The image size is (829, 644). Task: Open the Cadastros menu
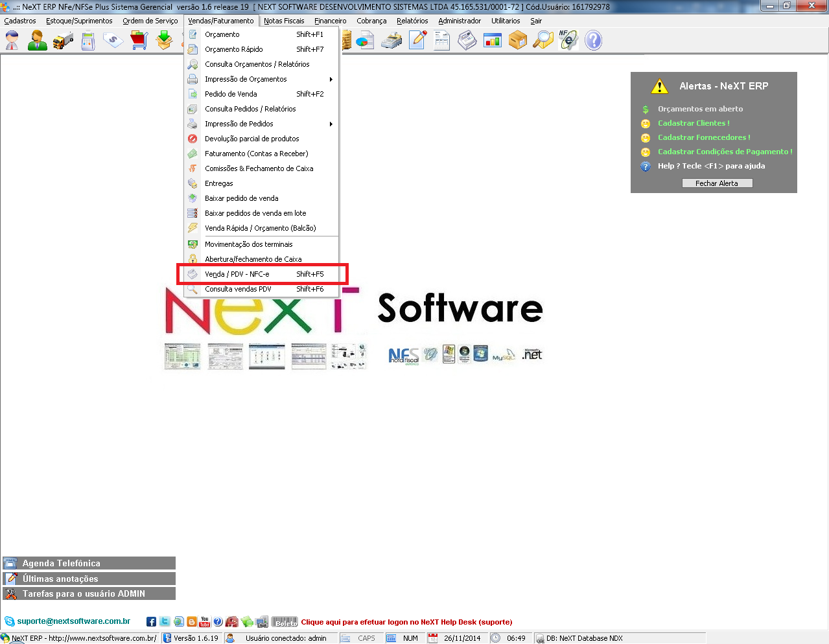[20, 21]
